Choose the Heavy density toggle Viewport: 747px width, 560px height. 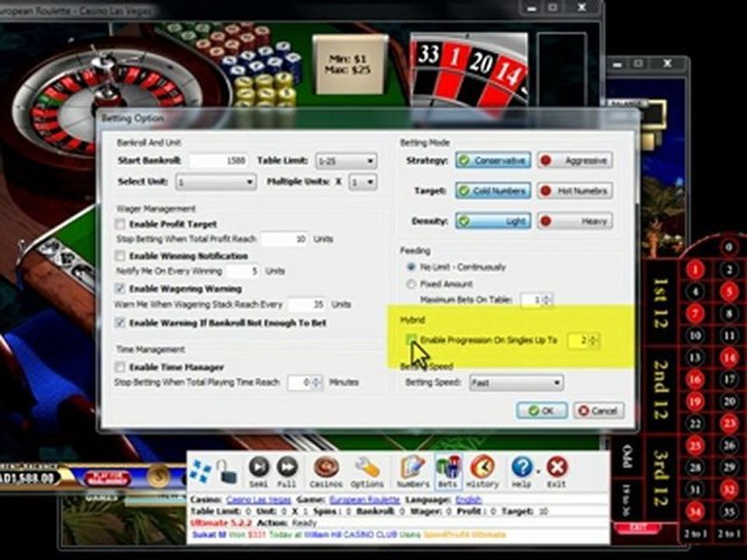point(575,222)
